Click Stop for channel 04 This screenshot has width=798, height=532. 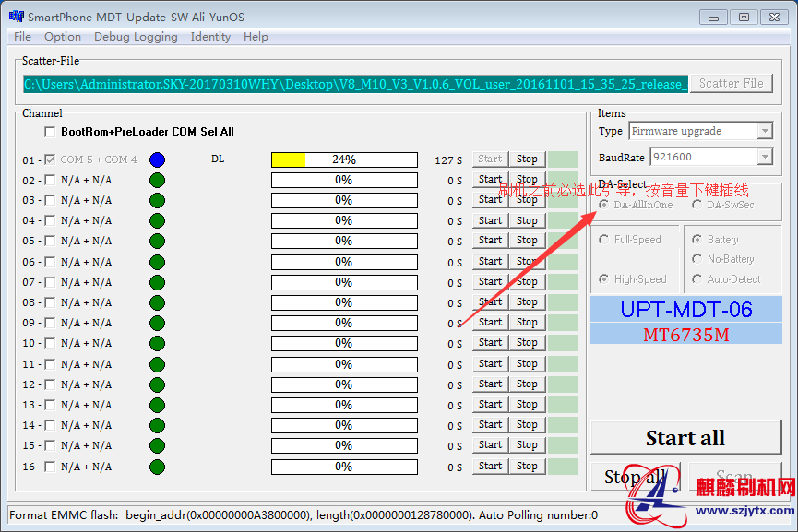coord(527,220)
